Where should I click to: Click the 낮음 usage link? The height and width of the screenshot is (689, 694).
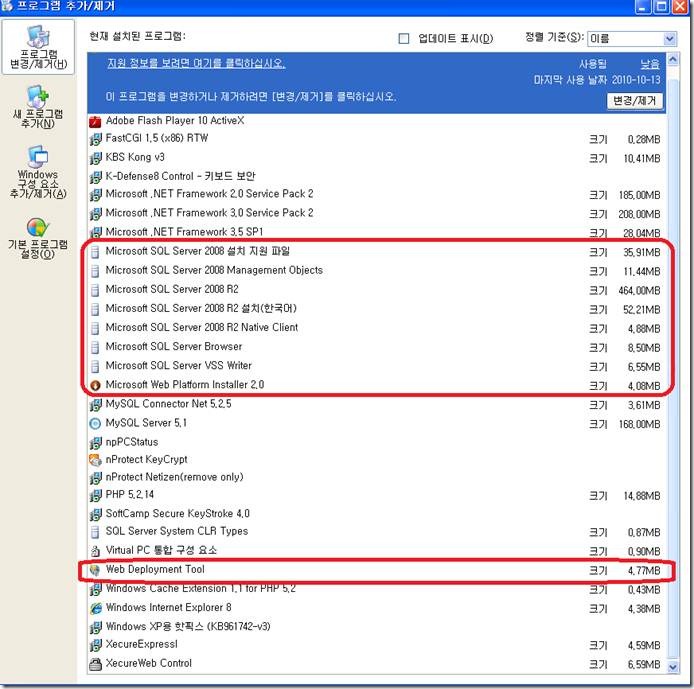click(x=650, y=64)
